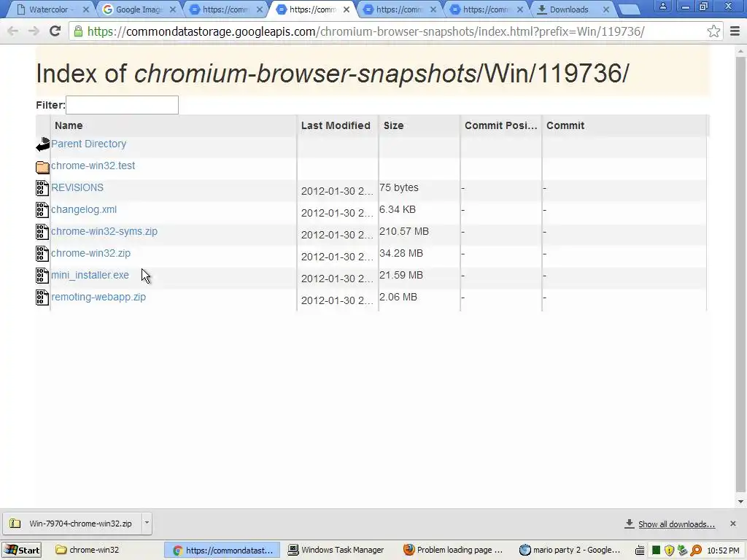The width and height of the screenshot is (747, 560).
Task: Click the browser back arrow
Action: pos(13,31)
